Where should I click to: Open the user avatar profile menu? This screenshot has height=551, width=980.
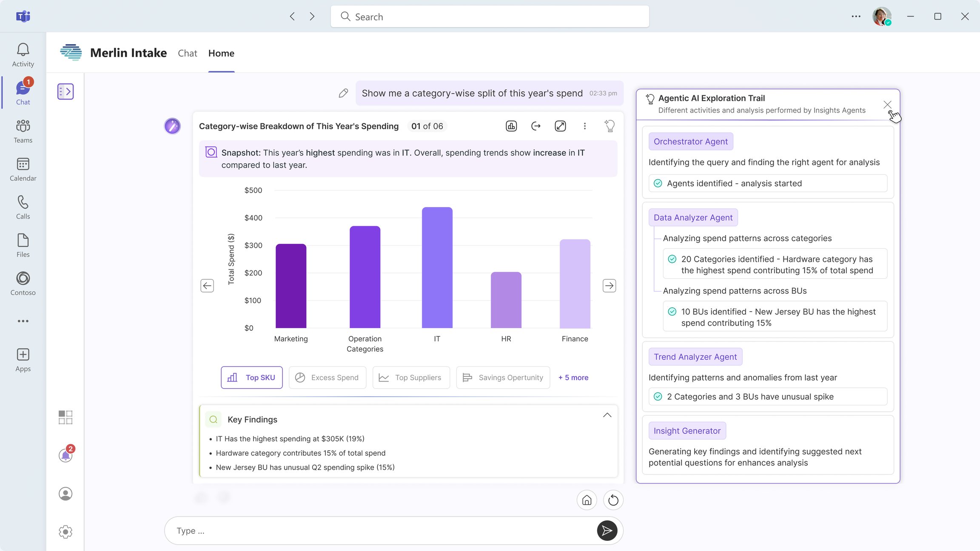pos(881,17)
